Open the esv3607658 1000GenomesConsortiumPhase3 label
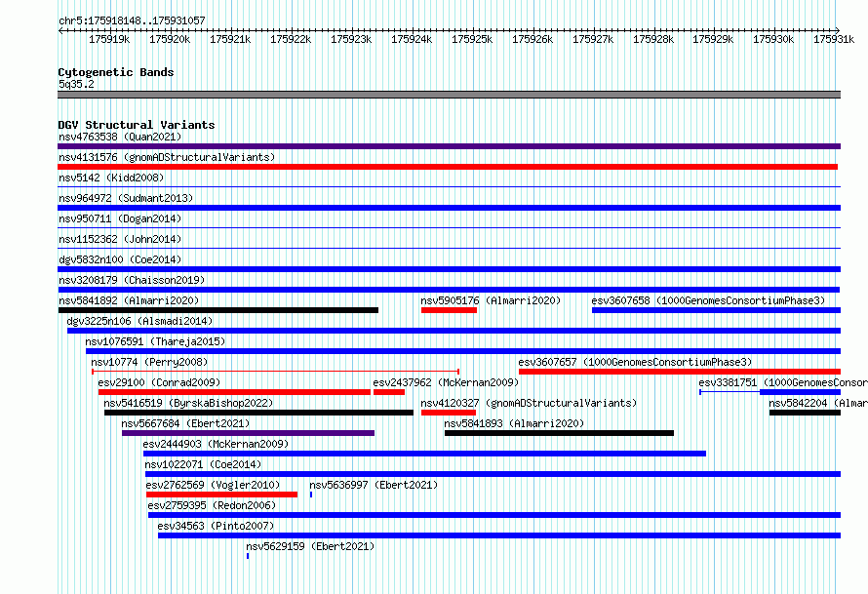 point(708,300)
